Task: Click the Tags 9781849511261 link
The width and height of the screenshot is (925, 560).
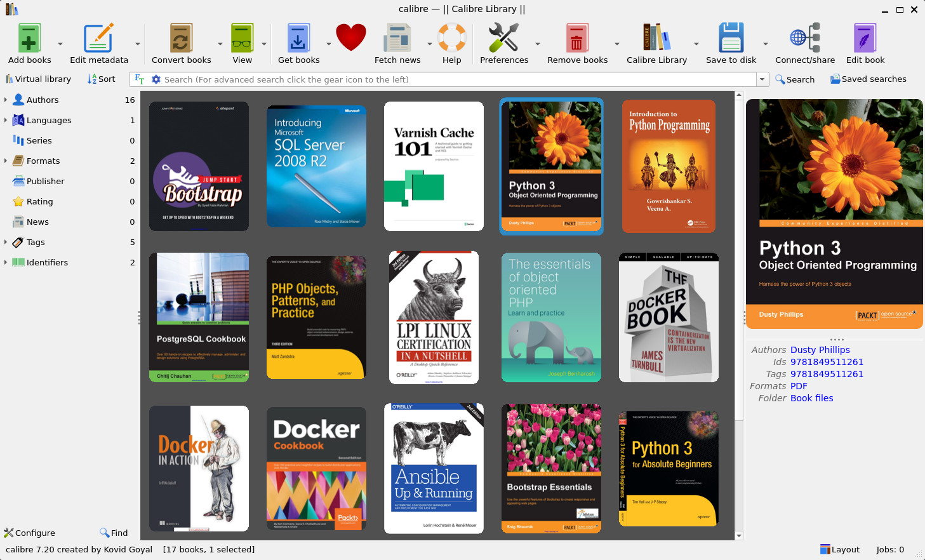Action: pyautogui.click(x=827, y=374)
